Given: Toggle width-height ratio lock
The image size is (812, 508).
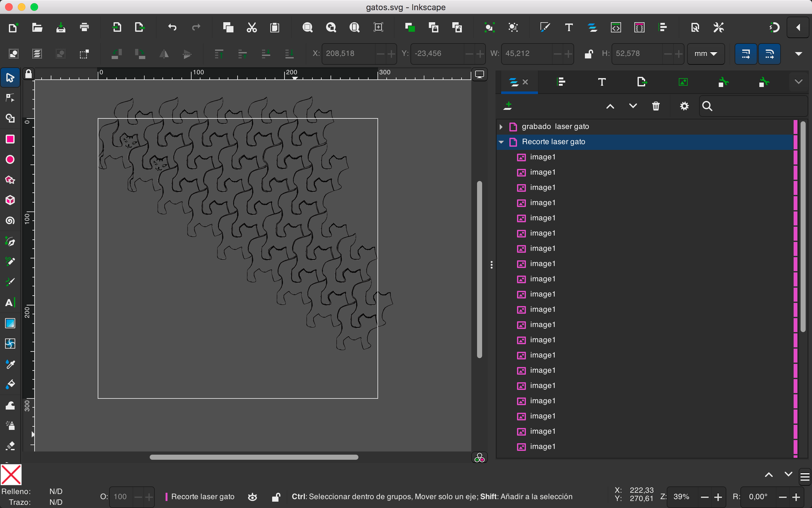Looking at the screenshot, I should click(589, 54).
